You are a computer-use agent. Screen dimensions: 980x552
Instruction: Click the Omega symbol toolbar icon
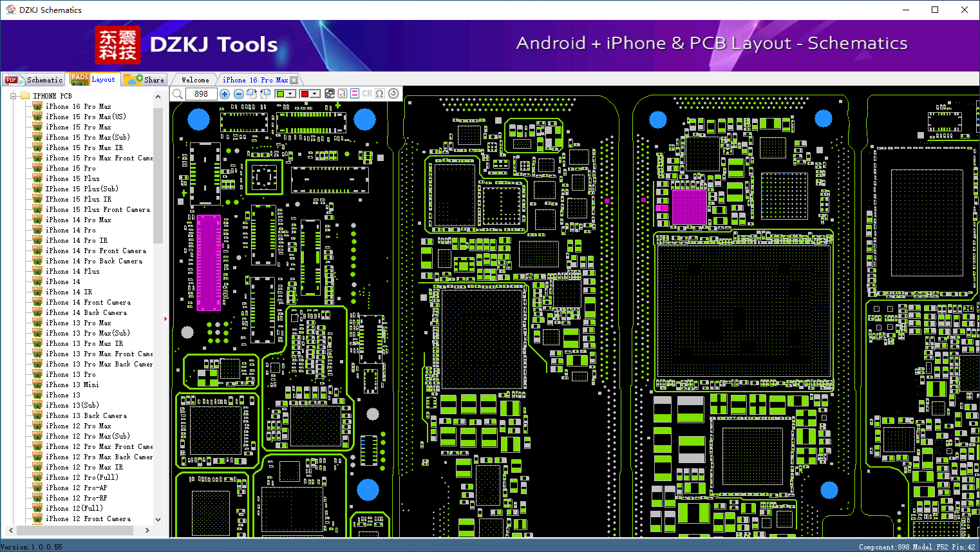(380, 94)
